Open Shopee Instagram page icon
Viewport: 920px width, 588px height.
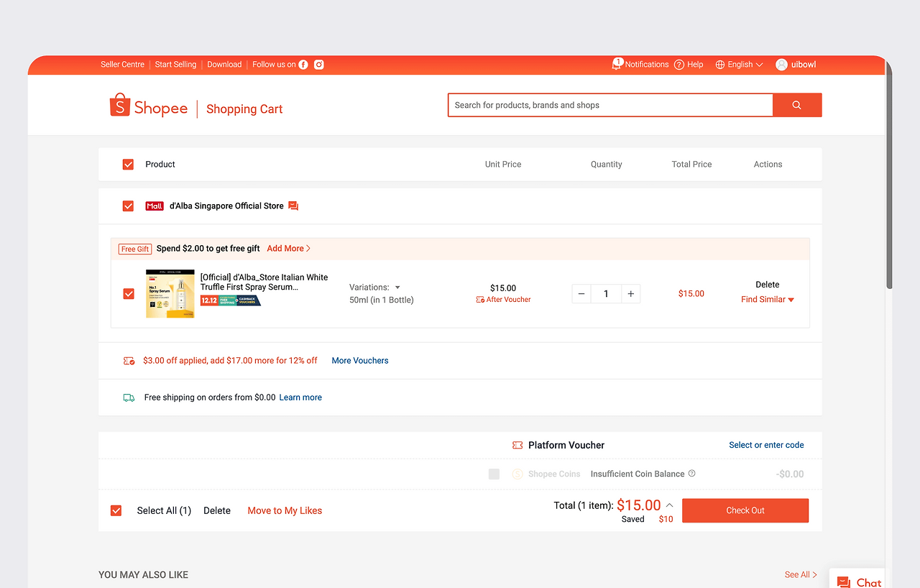pyautogui.click(x=319, y=65)
